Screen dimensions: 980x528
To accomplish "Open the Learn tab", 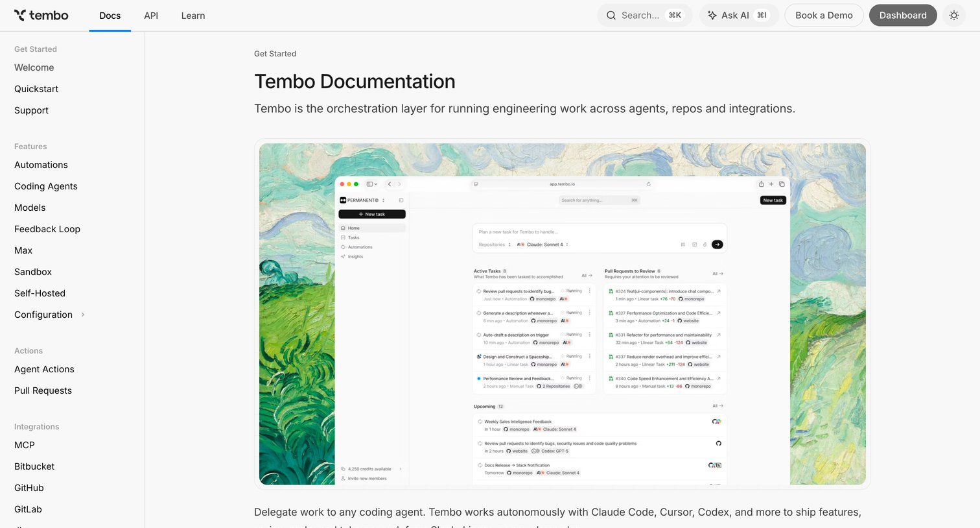I will [193, 16].
